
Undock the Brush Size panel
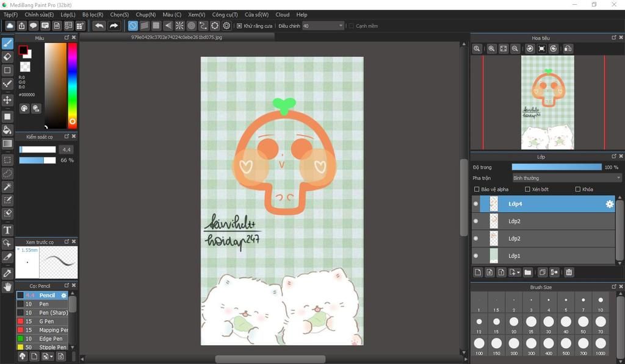pyautogui.click(x=614, y=287)
